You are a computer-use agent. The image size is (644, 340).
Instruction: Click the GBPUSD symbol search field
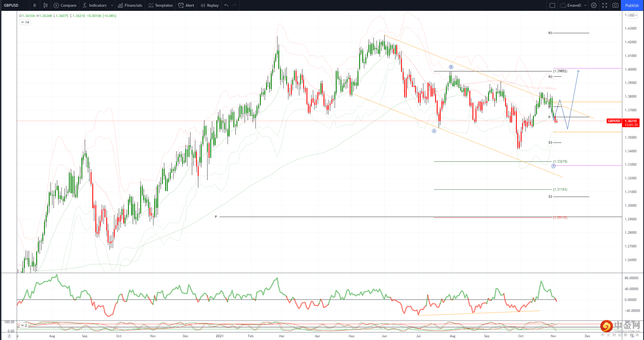pos(11,5)
